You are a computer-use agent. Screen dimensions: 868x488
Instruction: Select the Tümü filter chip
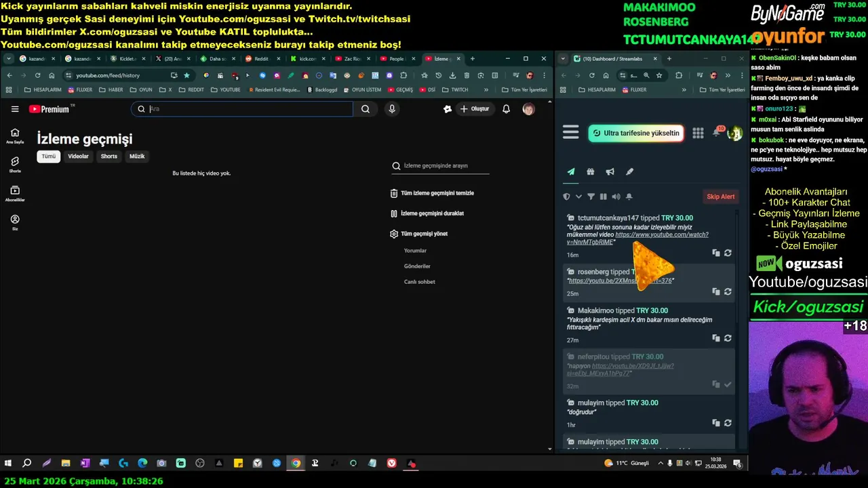[x=49, y=157]
